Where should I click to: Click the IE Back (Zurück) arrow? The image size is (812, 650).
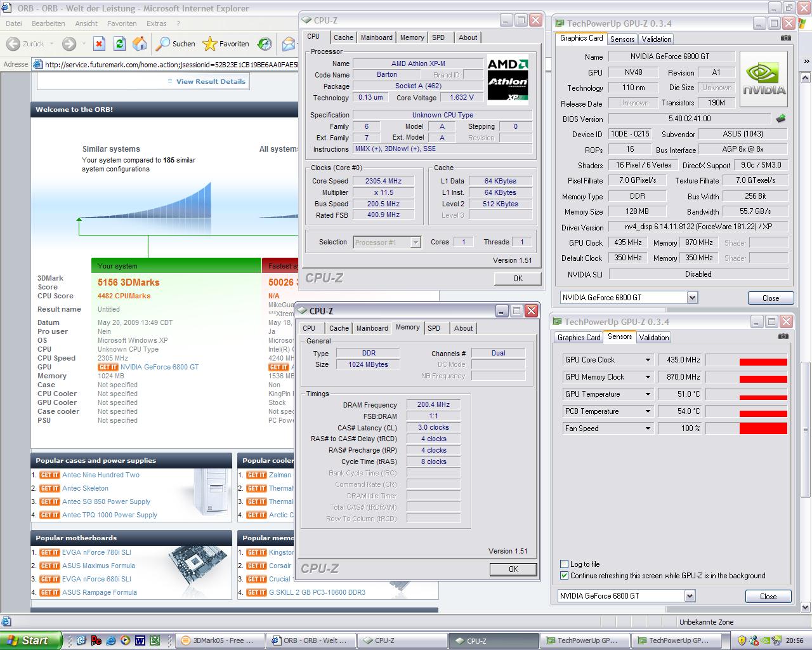[13, 44]
